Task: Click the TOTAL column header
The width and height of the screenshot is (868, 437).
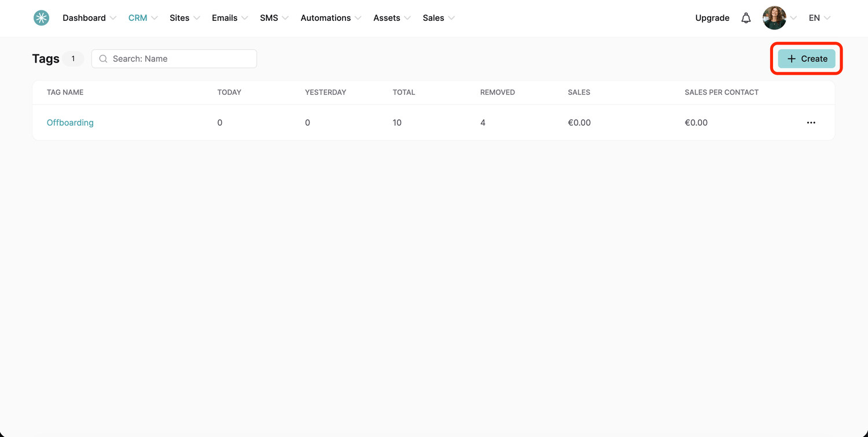Action: pos(404,93)
